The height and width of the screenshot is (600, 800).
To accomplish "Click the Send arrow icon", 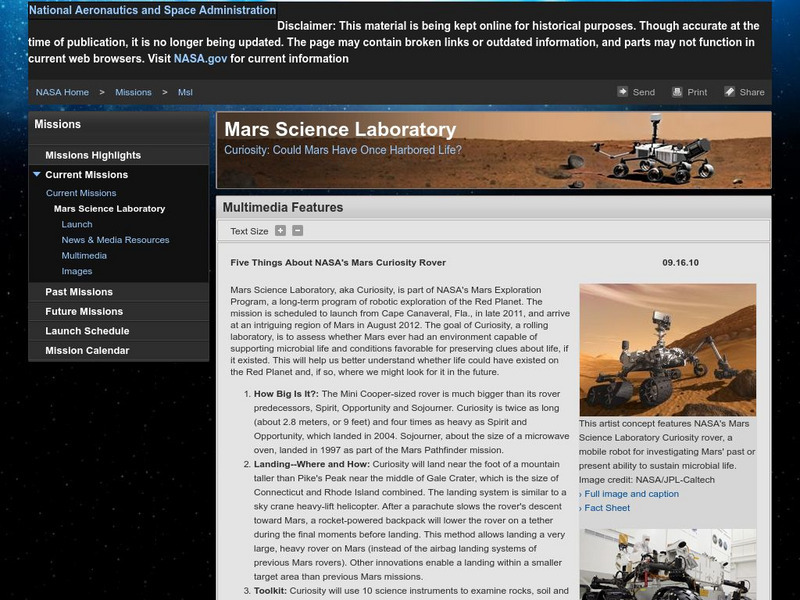I will (x=622, y=92).
